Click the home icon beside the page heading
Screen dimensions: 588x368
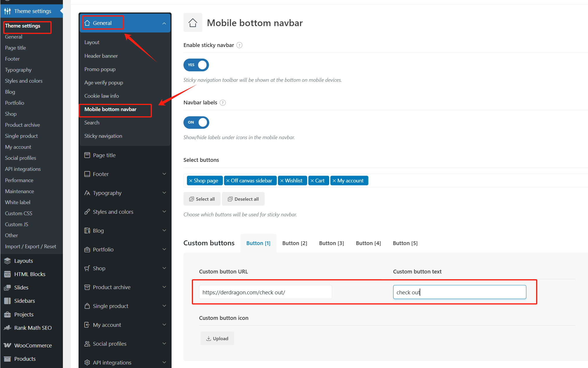[193, 23]
